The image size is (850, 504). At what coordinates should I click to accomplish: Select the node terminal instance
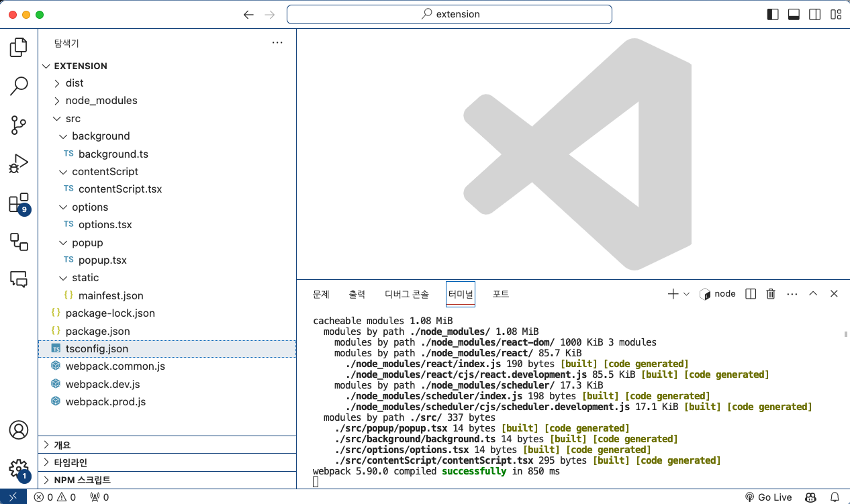pyautogui.click(x=718, y=294)
